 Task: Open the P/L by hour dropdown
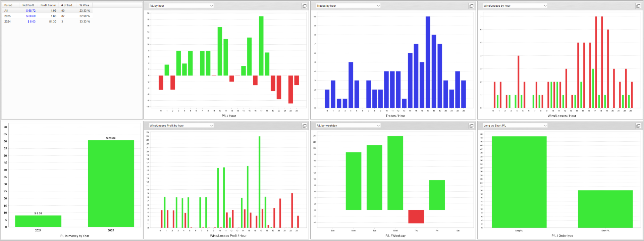tap(181, 6)
